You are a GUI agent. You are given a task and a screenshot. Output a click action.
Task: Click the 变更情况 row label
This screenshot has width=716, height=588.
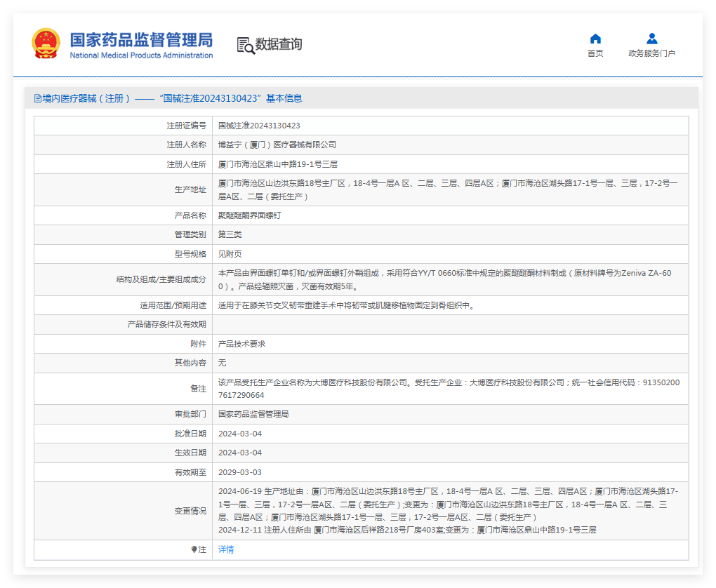pyautogui.click(x=190, y=512)
